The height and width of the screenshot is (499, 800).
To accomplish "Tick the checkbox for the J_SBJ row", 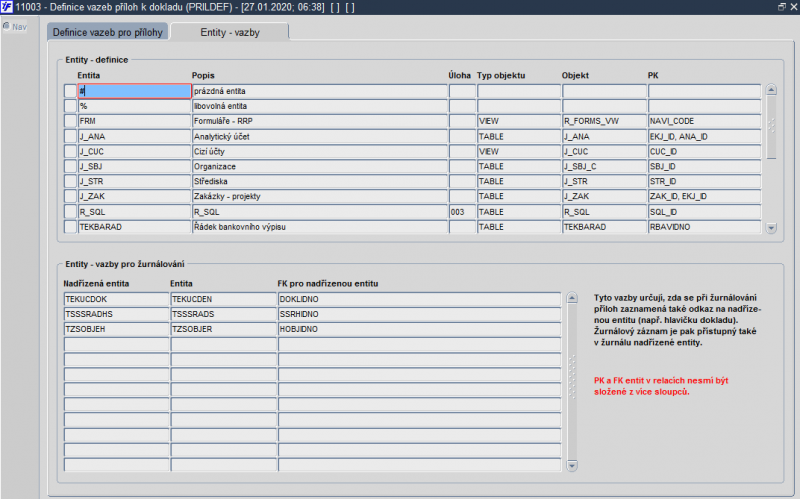I will [x=70, y=166].
